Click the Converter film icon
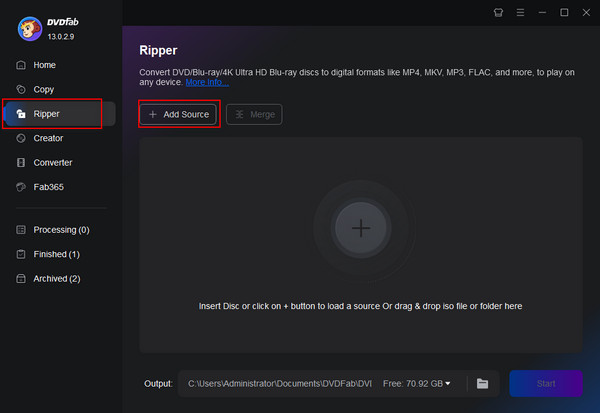The width and height of the screenshot is (600, 413). [21, 163]
